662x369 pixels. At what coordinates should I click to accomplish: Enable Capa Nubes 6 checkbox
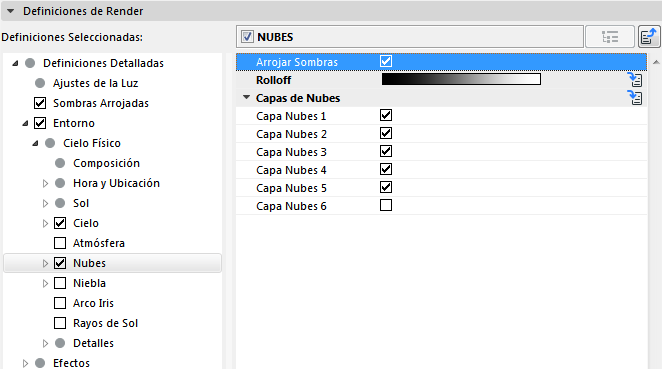pos(386,205)
